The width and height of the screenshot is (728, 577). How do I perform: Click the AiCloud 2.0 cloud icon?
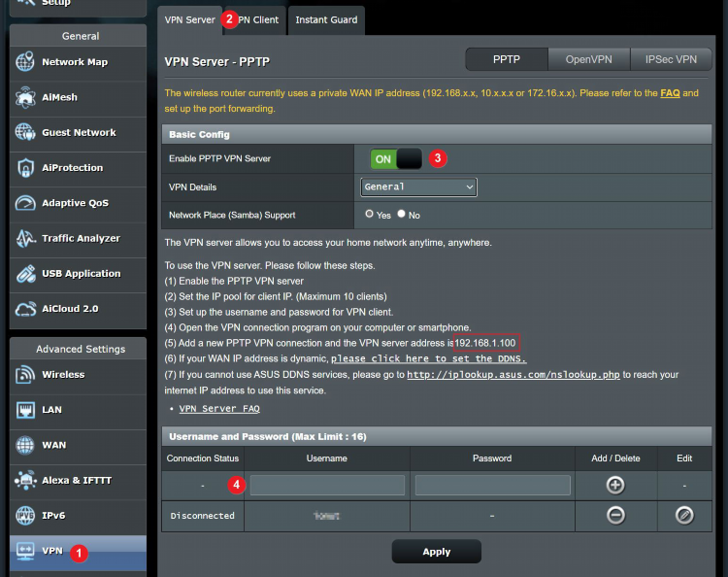click(x=25, y=309)
